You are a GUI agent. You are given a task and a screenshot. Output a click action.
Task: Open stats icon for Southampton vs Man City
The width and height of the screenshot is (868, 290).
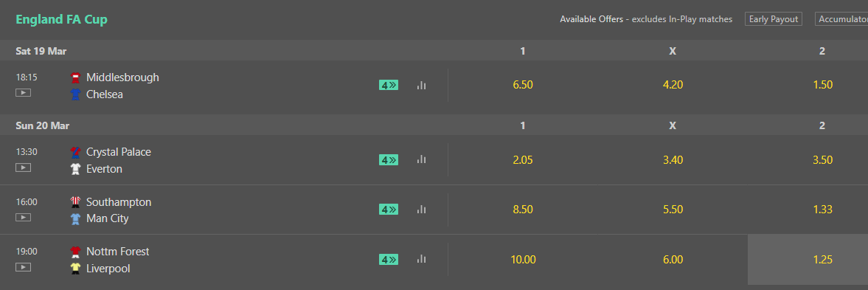point(421,210)
